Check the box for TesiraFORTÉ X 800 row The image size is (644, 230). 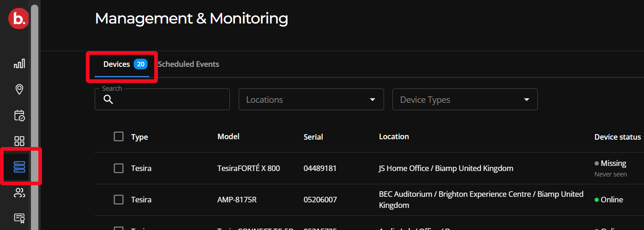pyautogui.click(x=119, y=168)
